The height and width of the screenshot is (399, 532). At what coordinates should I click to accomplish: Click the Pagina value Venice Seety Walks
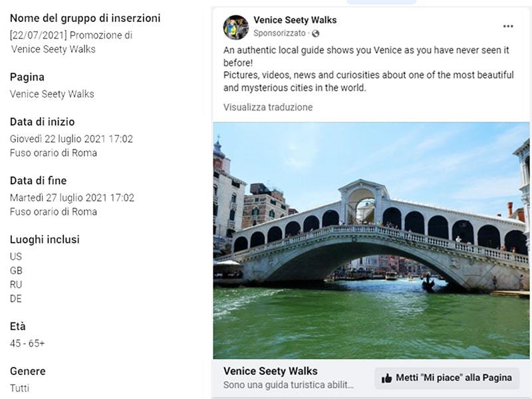point(52,94)
